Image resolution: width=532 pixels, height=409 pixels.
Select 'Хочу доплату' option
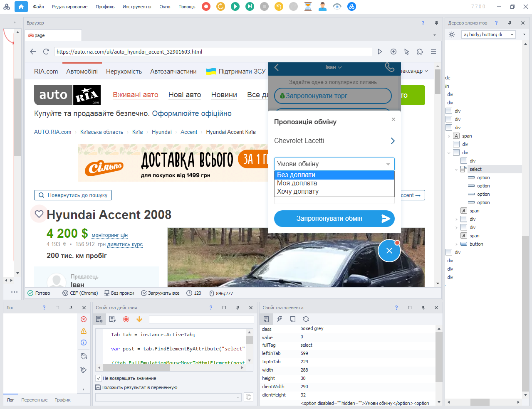[334, 192]
